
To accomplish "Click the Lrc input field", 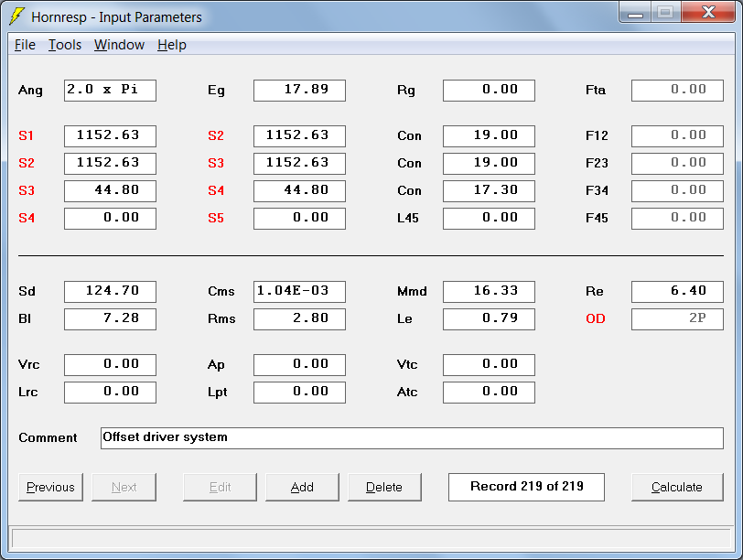I will point(110,393).
